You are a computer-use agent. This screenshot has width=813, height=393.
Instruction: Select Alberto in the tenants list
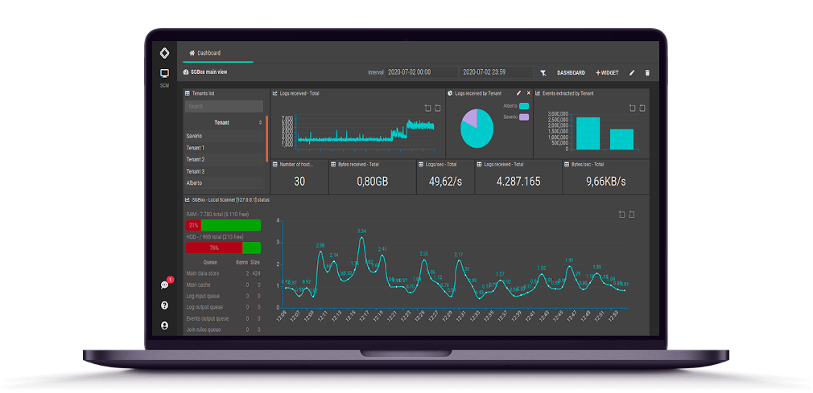coord(224,183)
